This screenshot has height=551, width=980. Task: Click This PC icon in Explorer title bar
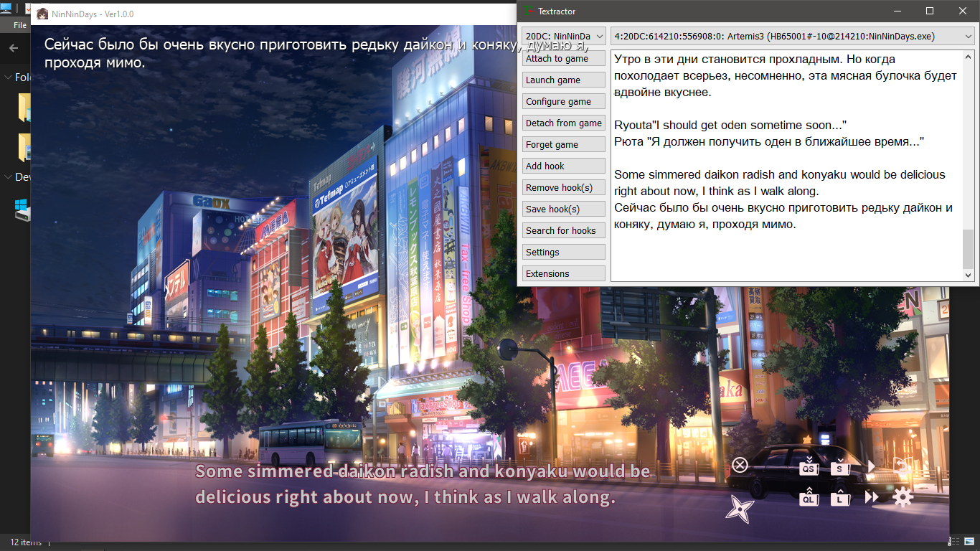6,9
